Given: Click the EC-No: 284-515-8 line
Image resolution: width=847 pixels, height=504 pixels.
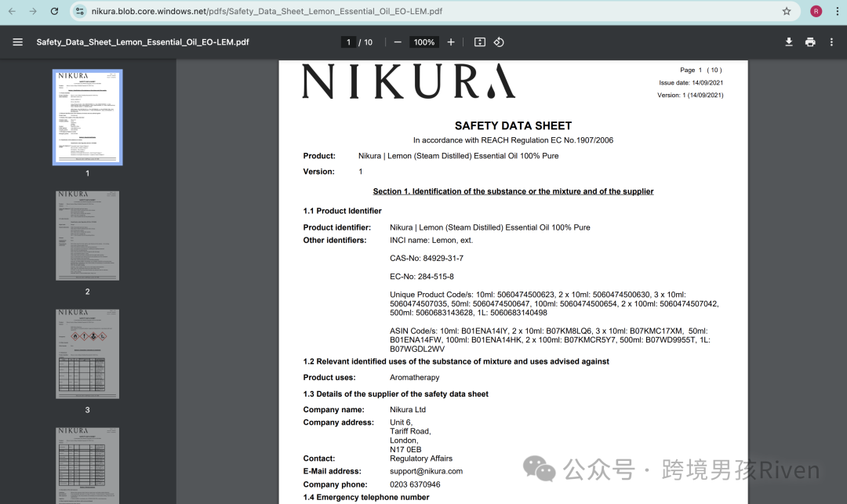Looking at the screenshot, I should click(x=422, y=277).
